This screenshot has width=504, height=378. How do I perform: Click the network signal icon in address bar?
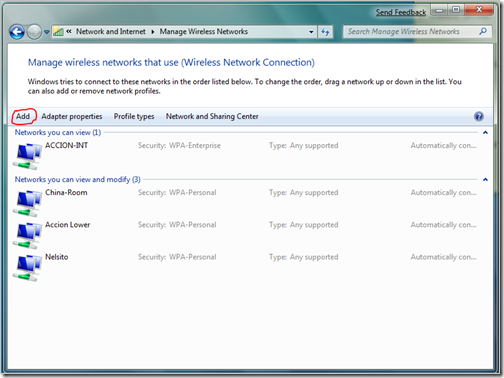point(58,32)
